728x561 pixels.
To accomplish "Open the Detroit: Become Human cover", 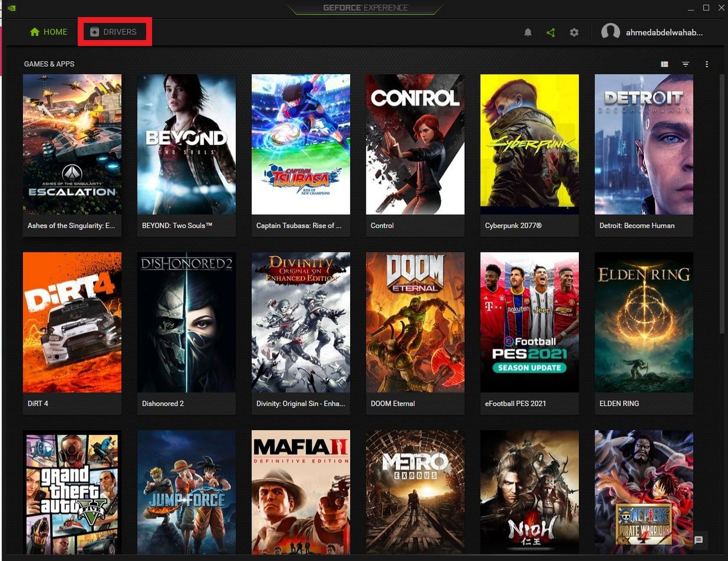I will tap(644, 144).
